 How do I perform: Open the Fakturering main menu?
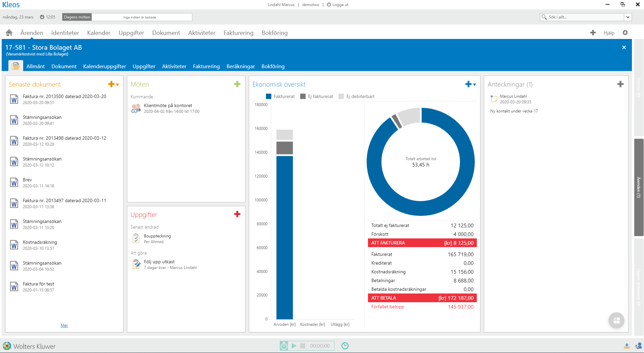click(x=238, y=33)
